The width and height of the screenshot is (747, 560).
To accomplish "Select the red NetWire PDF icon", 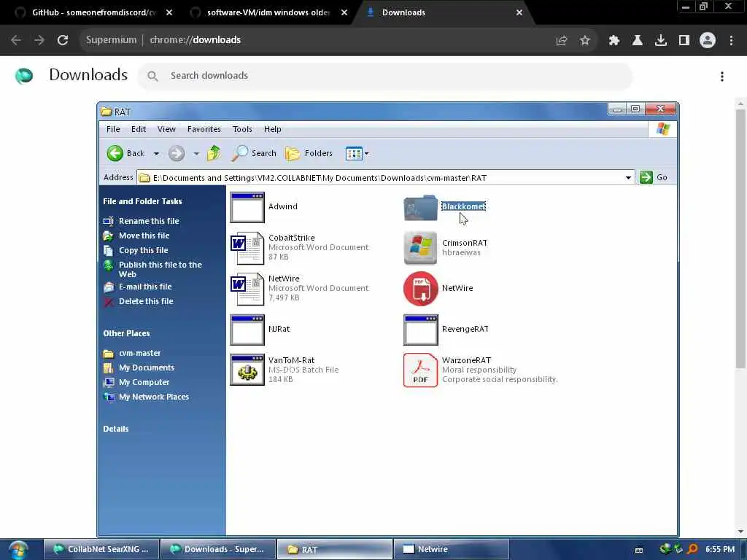I will 420,289.
